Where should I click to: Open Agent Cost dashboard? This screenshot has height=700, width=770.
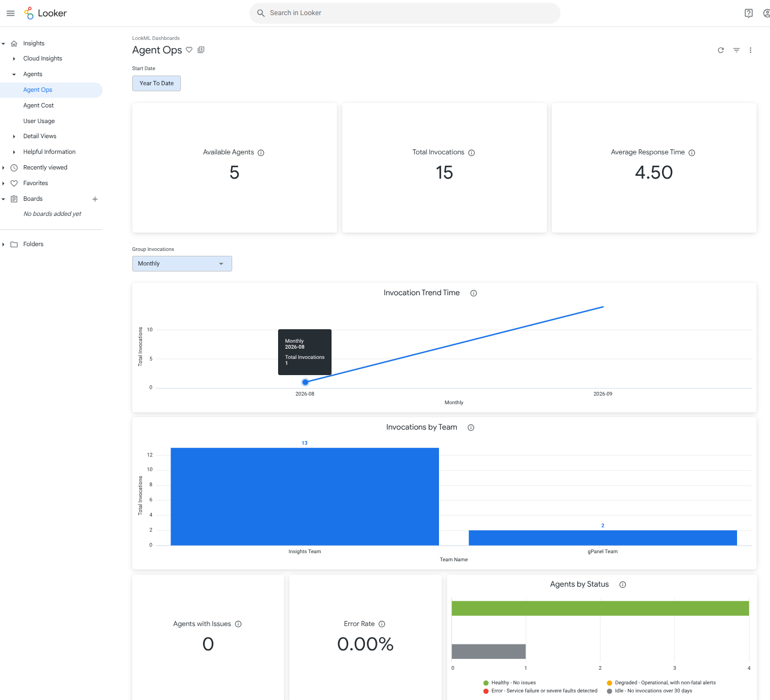click(38, 106)
